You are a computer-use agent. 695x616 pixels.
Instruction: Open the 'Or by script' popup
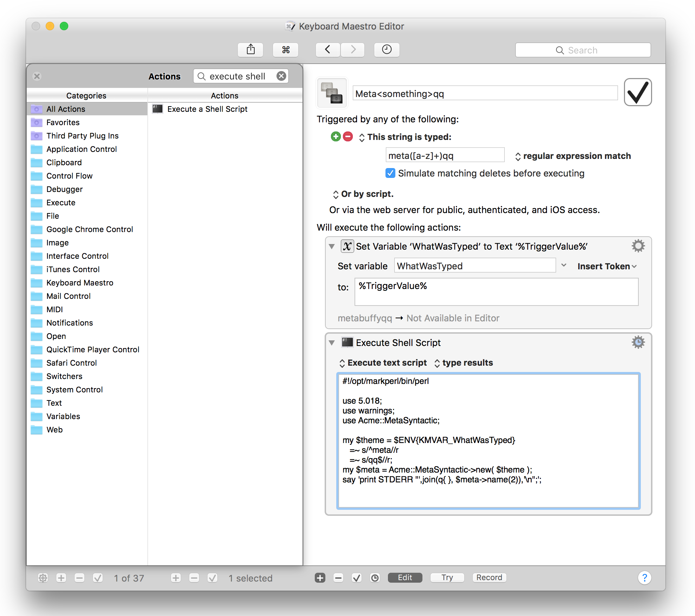point(363,194)
